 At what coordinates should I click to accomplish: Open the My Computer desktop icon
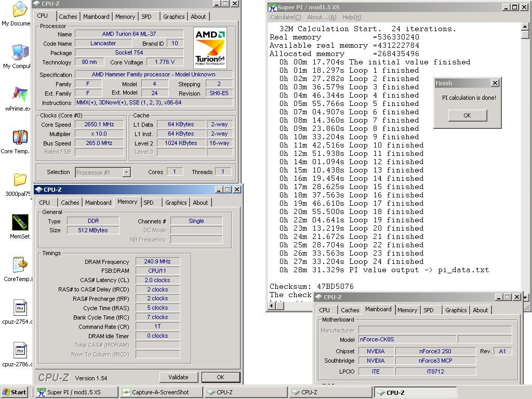(x=20, y=52)
